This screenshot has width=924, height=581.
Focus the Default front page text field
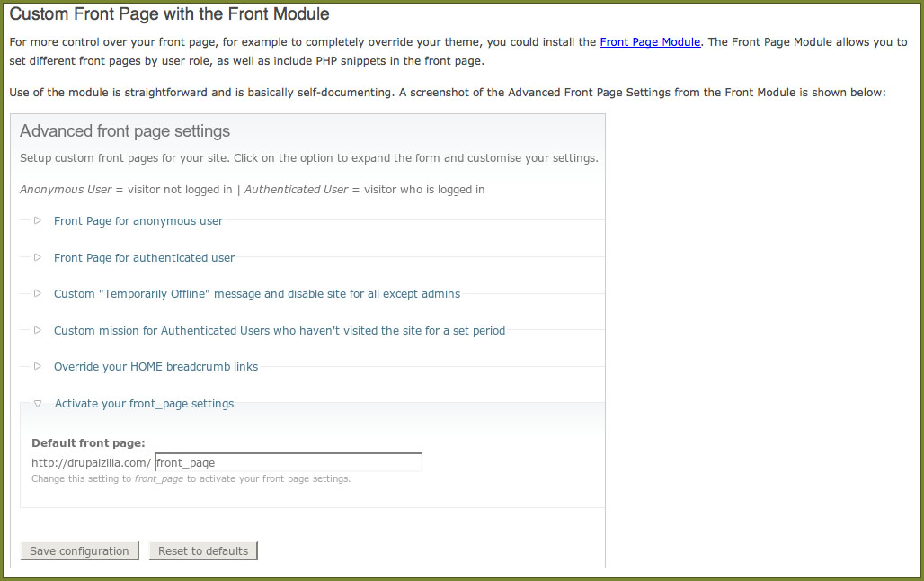(288, 463)
